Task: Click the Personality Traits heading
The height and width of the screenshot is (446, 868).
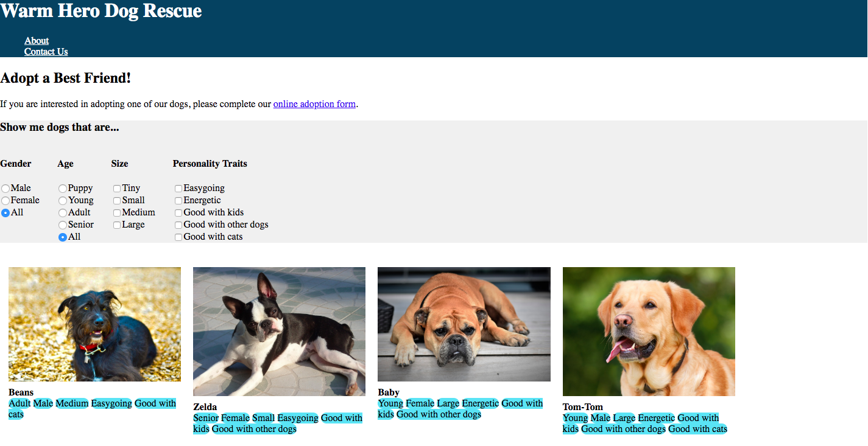Action: click(x=210, y=164)
